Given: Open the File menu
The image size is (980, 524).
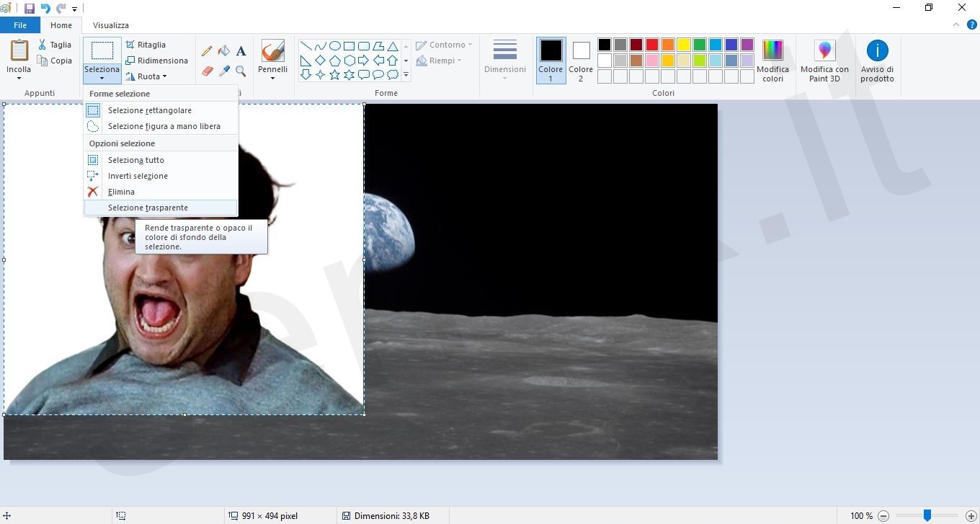Looking at the screenshot, I should [20, 25].
